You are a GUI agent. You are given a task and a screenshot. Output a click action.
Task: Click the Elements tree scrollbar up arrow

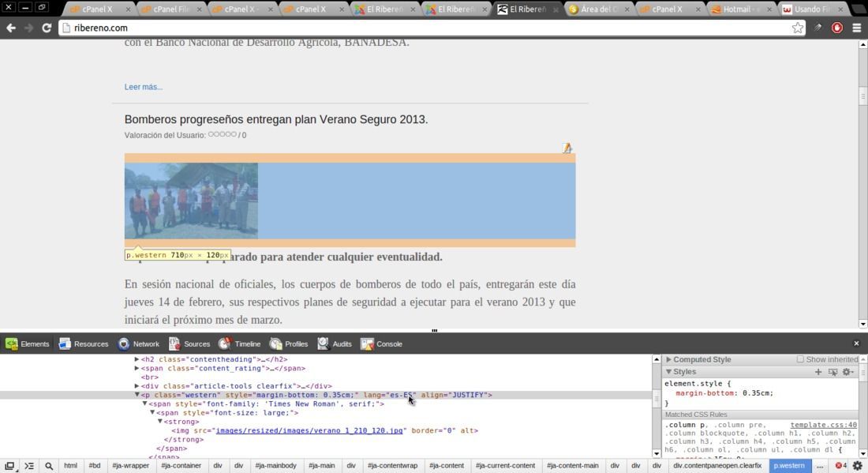click(657, 359)
